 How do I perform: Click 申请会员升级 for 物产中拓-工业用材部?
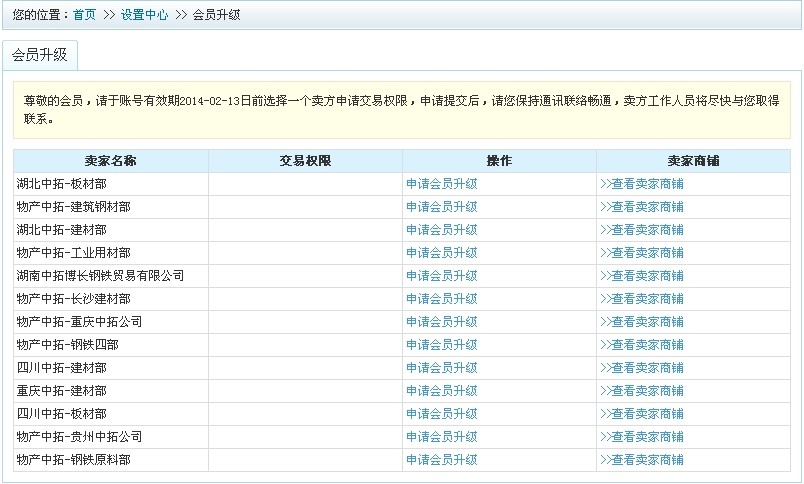(x=441, y=252)
